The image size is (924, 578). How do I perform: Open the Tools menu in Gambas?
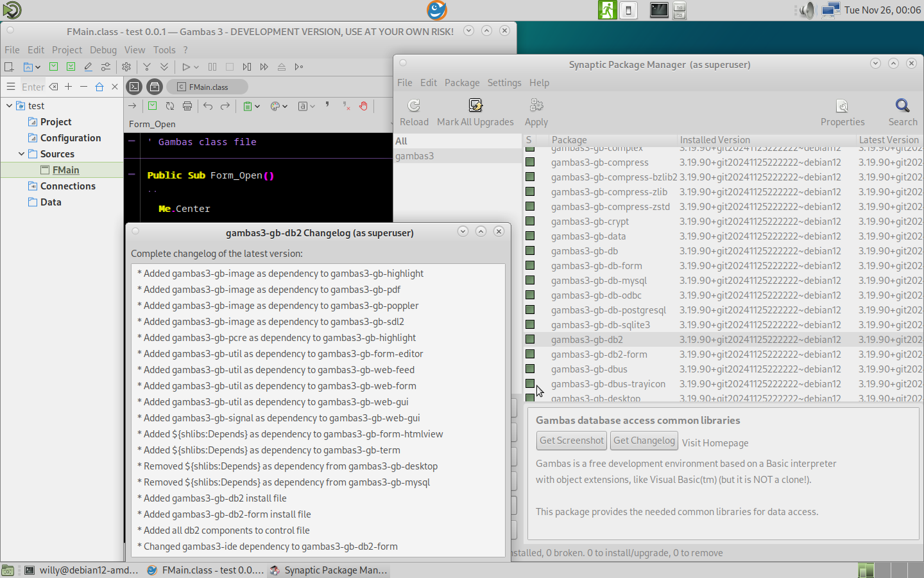[164, 50]
